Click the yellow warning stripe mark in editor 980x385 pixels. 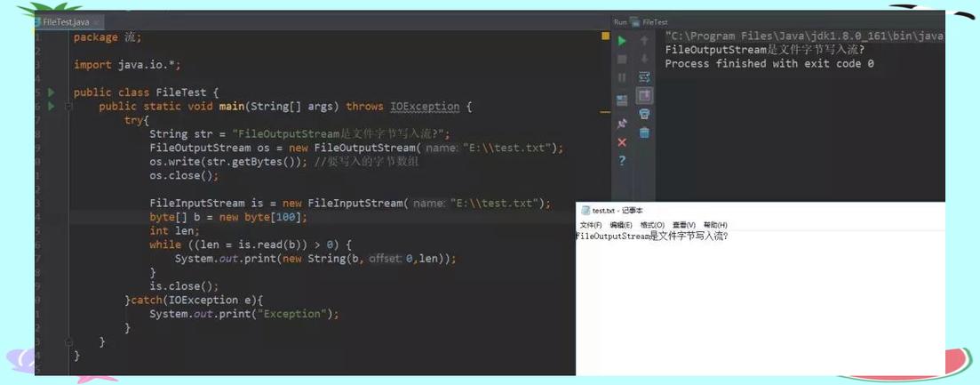click(605, 113)
